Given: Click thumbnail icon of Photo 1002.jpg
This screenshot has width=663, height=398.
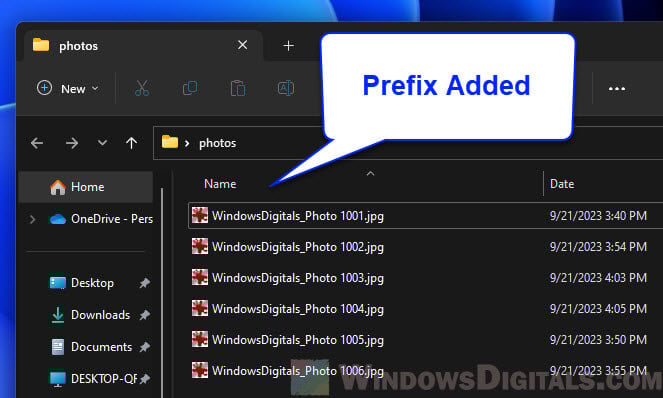Looking at the screenshot, I should [200, 246].
